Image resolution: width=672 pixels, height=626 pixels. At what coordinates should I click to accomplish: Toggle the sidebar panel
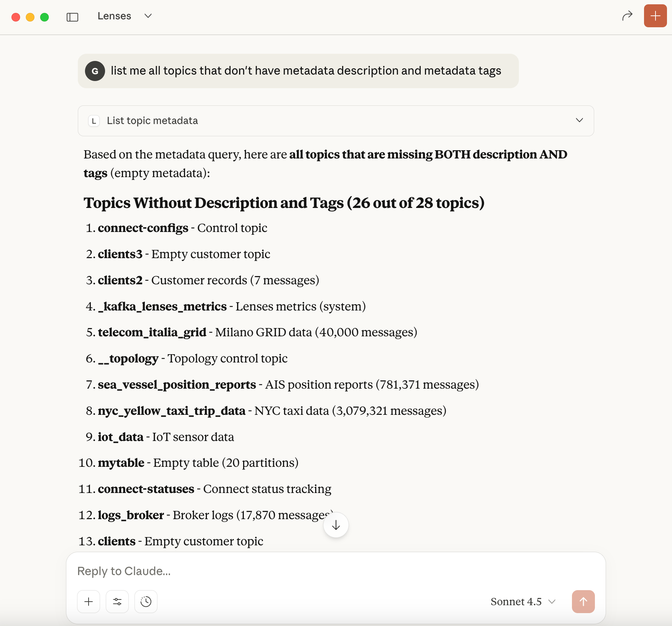point(72,16)
